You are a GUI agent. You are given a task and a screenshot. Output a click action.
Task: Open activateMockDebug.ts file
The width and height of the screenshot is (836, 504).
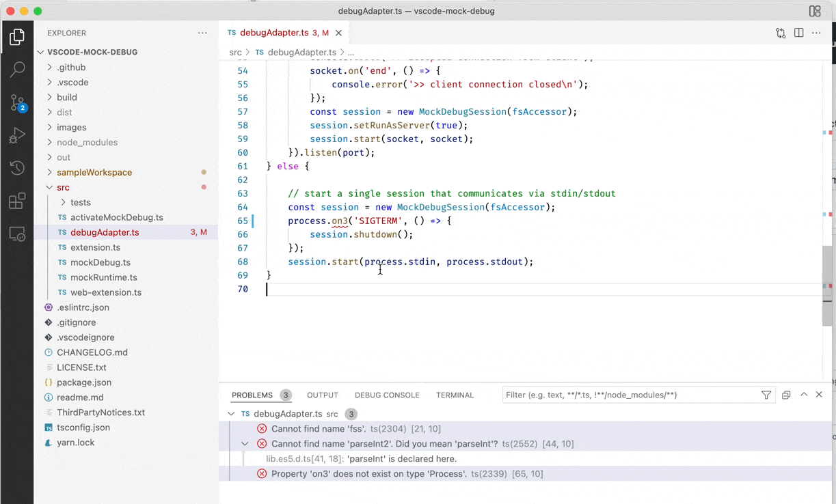pyautogui.click(x=117, y=217)
